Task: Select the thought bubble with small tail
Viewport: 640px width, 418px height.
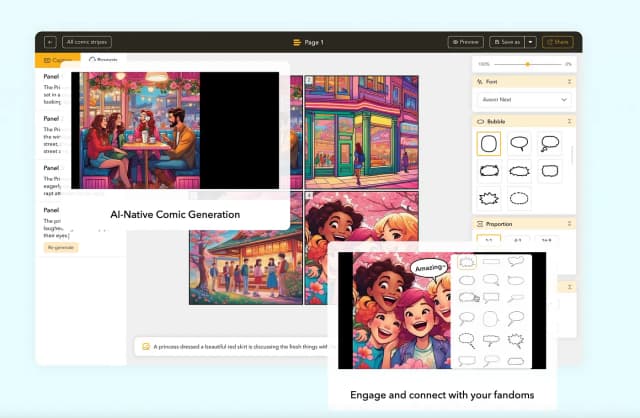Action: 550,144
